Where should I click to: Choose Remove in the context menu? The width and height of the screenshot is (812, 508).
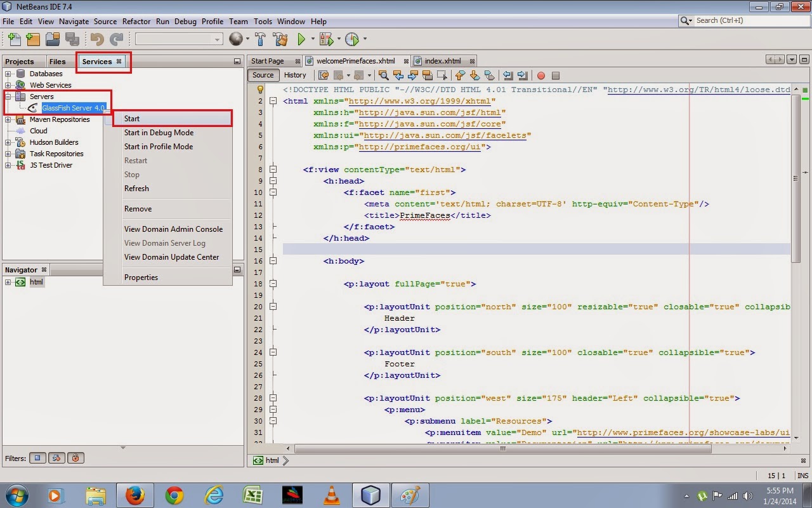pyautogui.click(x=168, y=209)
